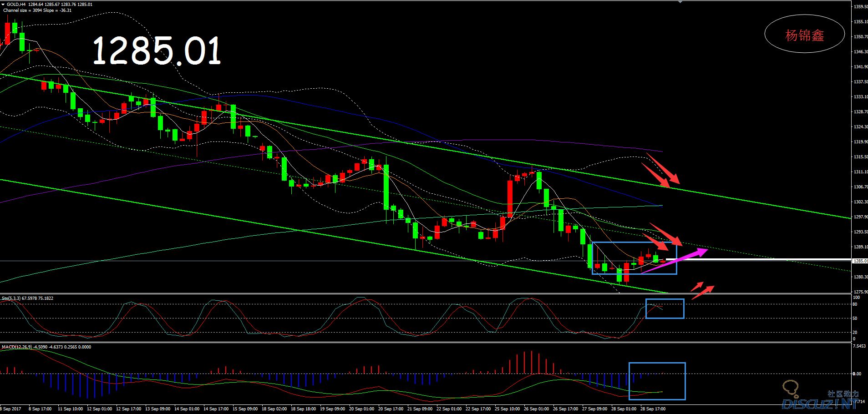868x414 pixels.
Task: Click the Channel size and Slope text
Action: tap(37, 10)
